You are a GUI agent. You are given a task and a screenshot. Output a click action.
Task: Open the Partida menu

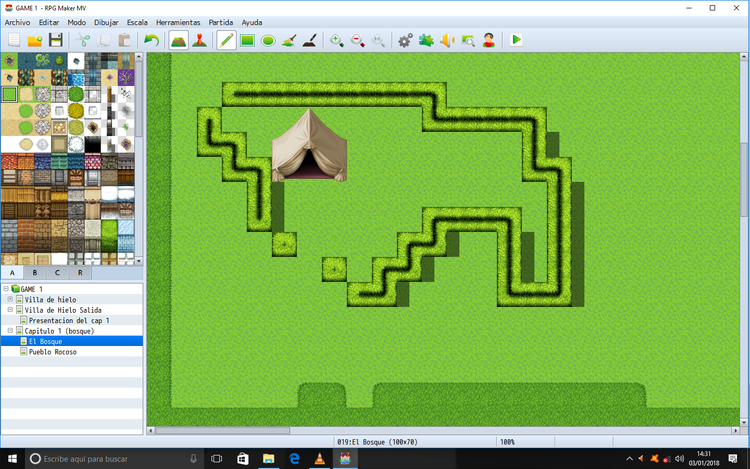[221, 22]
